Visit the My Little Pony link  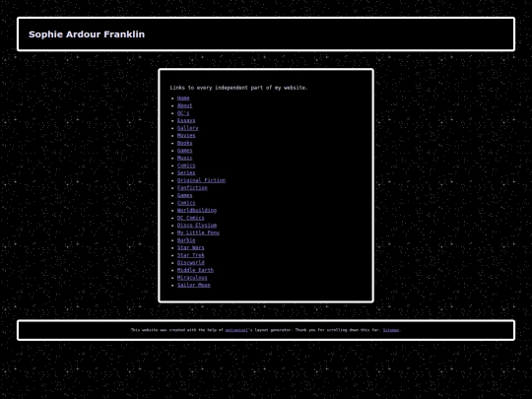point(198,233)
